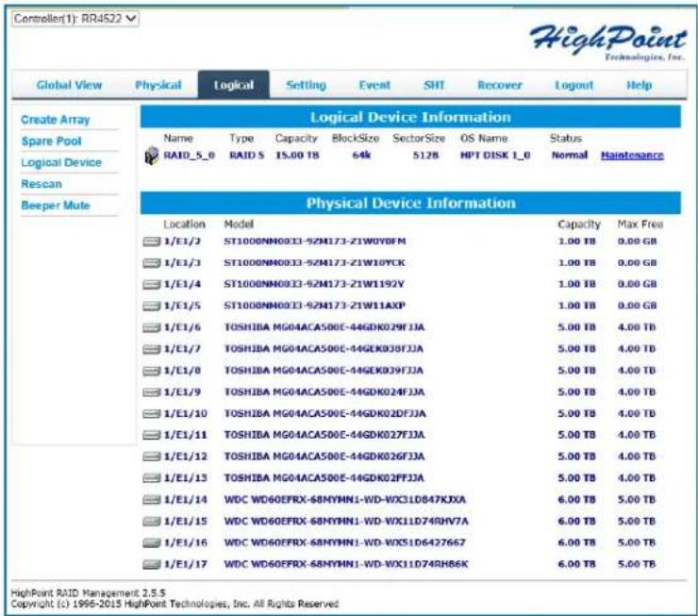Click the WDC model ending WX11D74RHV7A
The width and height of the screenshot is (698, 616).
(346, 521)
